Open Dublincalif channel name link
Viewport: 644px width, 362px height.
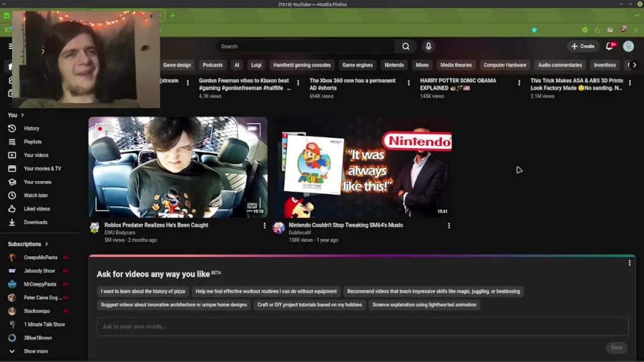tap(300, 233)
